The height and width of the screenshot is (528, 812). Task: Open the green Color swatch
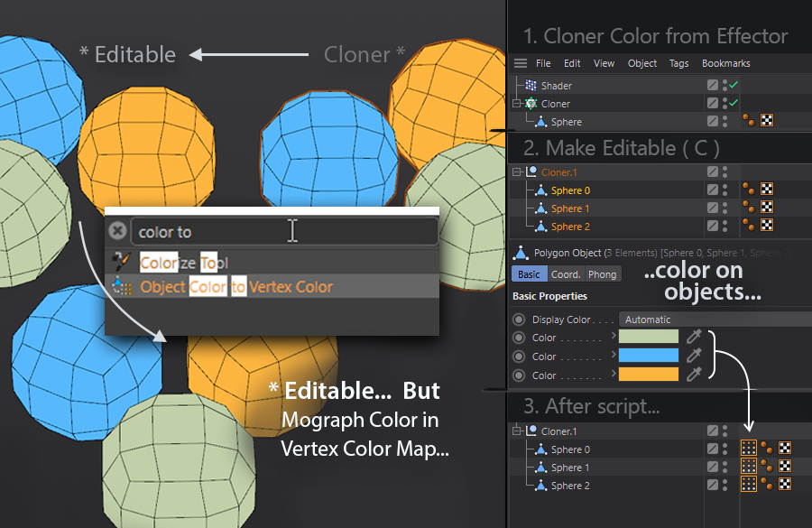click(x=649, y=337)
